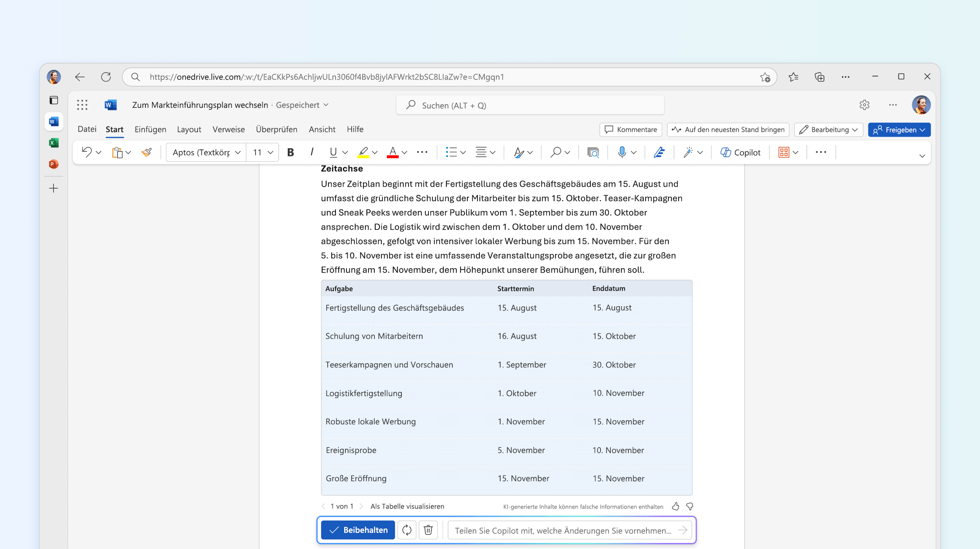This screenshot has width=980, height=549.
Task: Select the Format Painter brush
Action: 147,152
